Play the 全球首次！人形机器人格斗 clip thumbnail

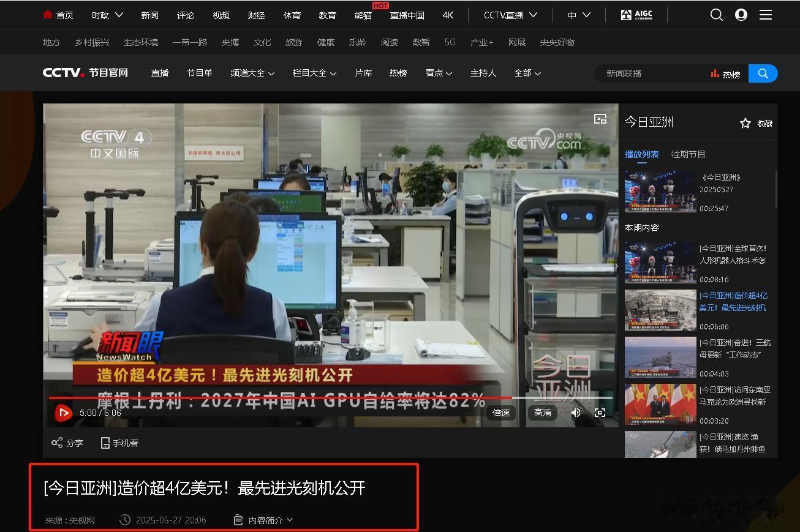point(660,263)
